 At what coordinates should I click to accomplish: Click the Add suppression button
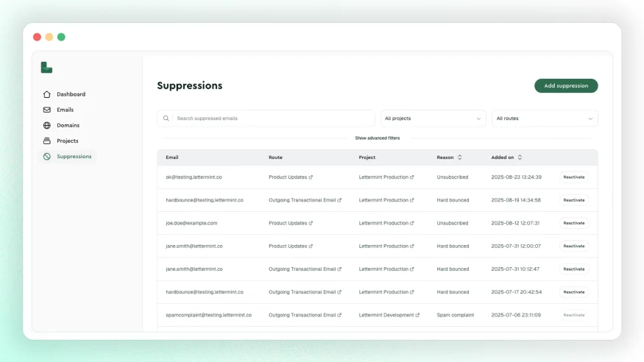pos(566,86)
